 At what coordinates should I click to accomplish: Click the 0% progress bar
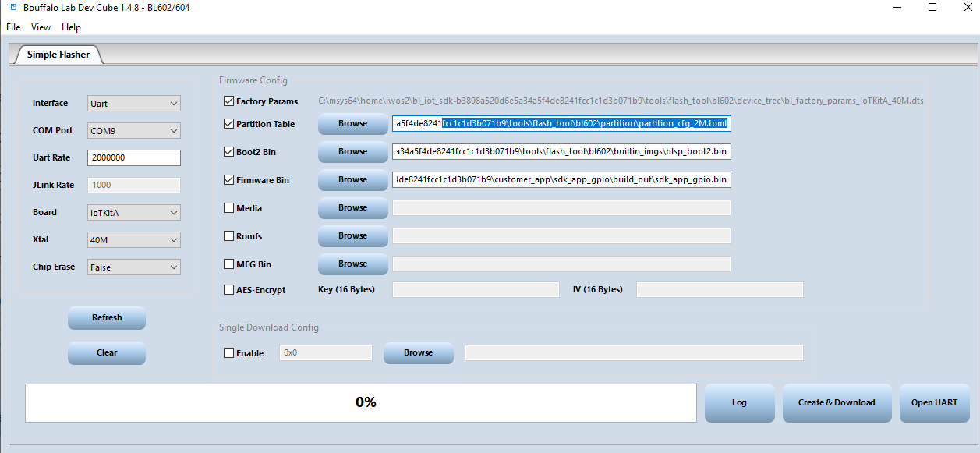pos(361,402)
